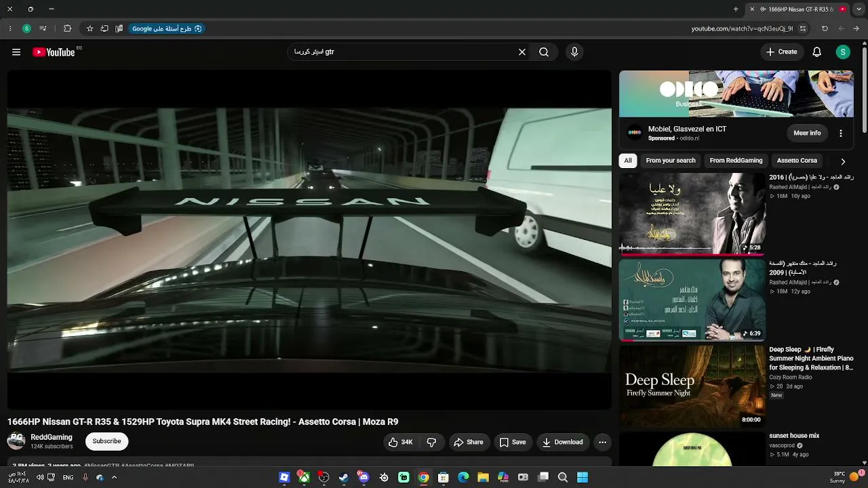Open the Odido sponsored banner image
This screenshot has width=868, height=488.
point(736,94)
